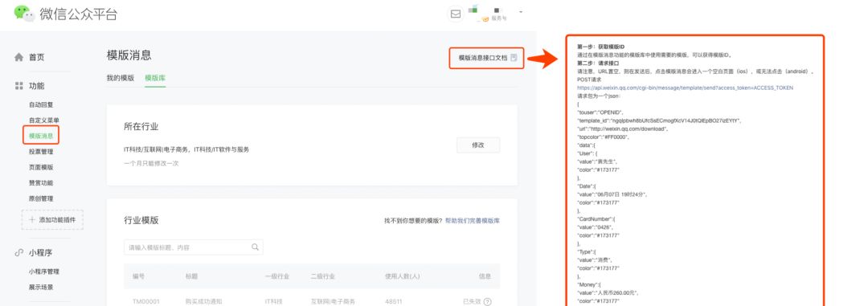The width and height of the screenshot is (868, 306).
Task: Go to 首页 home page
Action: [36, 57]
